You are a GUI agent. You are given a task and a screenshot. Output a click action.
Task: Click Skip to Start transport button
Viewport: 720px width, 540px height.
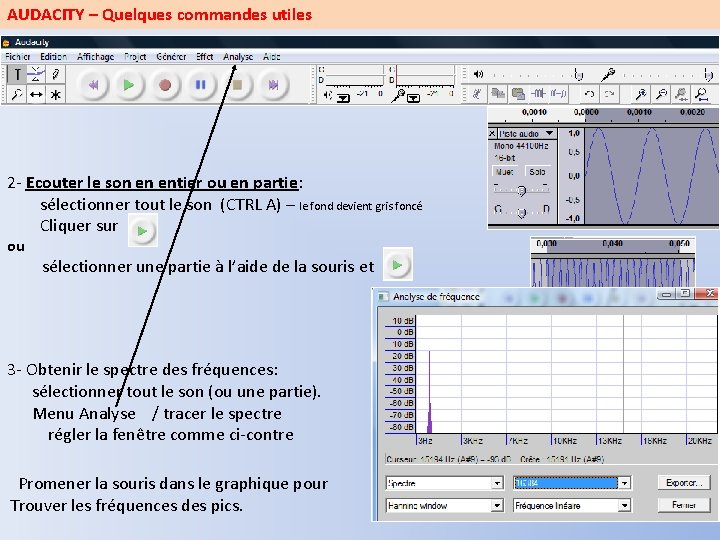pos(94,85)
